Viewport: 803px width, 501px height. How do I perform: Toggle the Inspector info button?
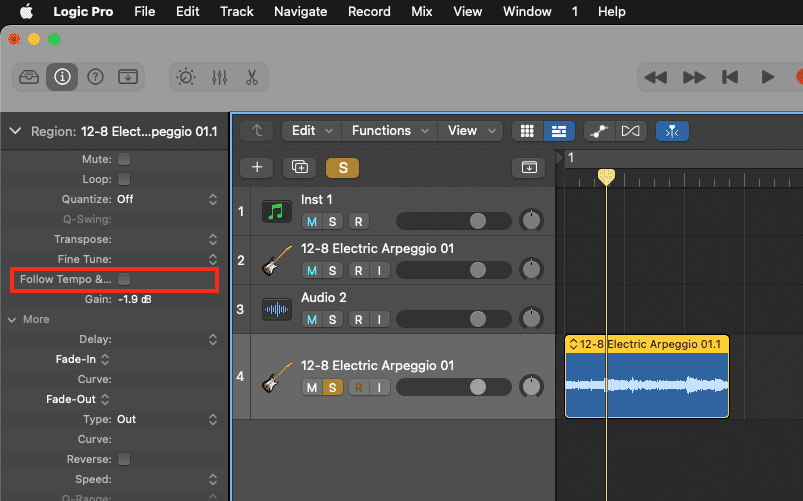point(62,77)
